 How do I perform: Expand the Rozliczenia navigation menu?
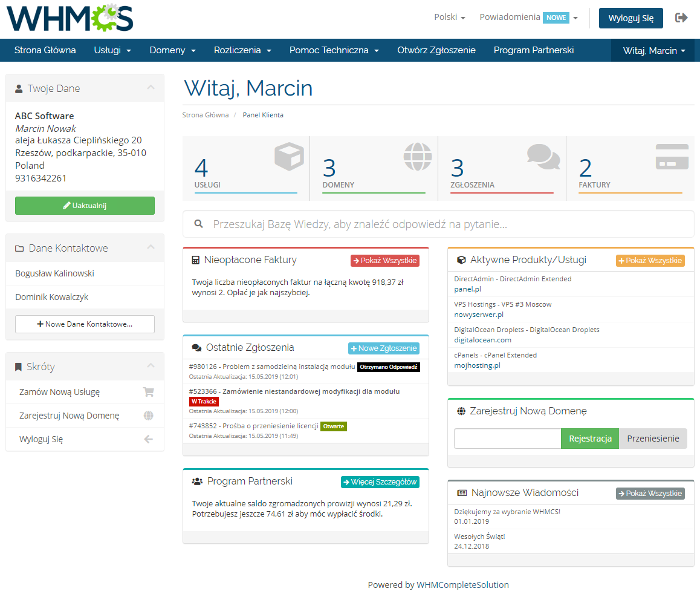point(242,50)
